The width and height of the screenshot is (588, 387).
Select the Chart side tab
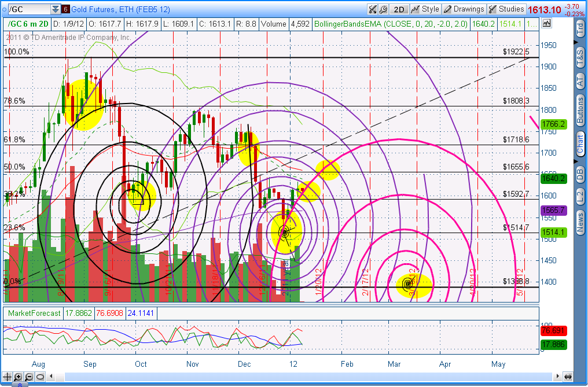click(580, 143)
